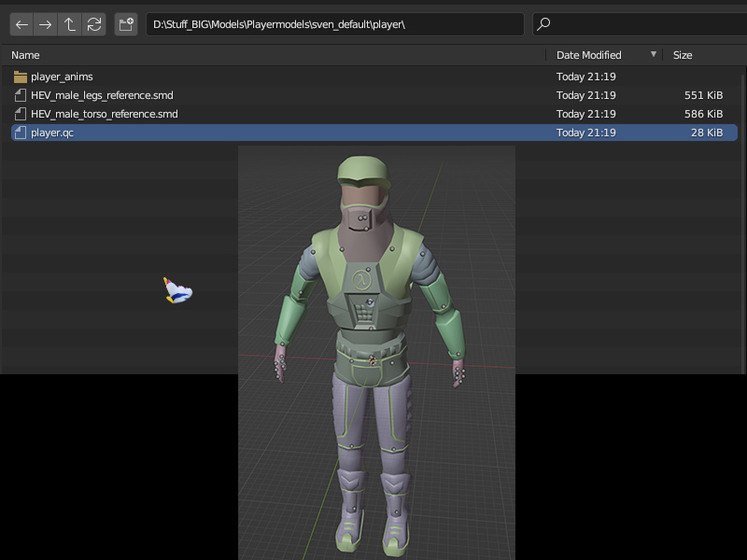Go up to the parent directory
This screenshot has height=560, width=747.
point(69,24)
